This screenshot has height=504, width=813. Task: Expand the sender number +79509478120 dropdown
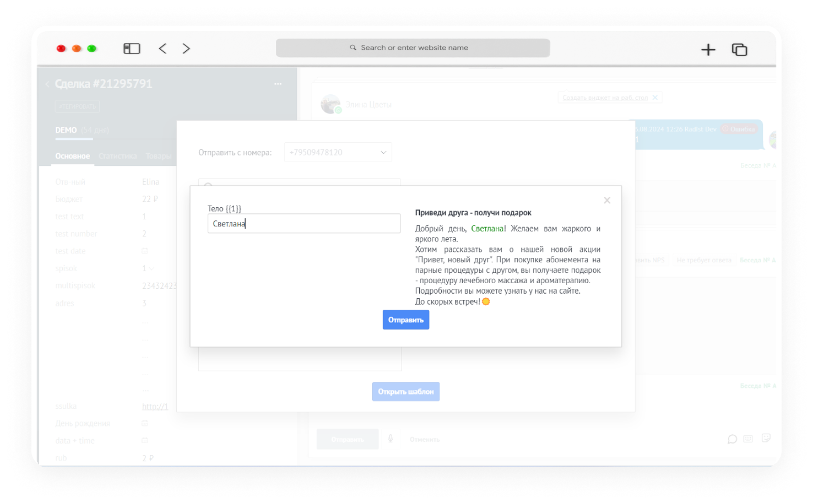tap(338, 152)
